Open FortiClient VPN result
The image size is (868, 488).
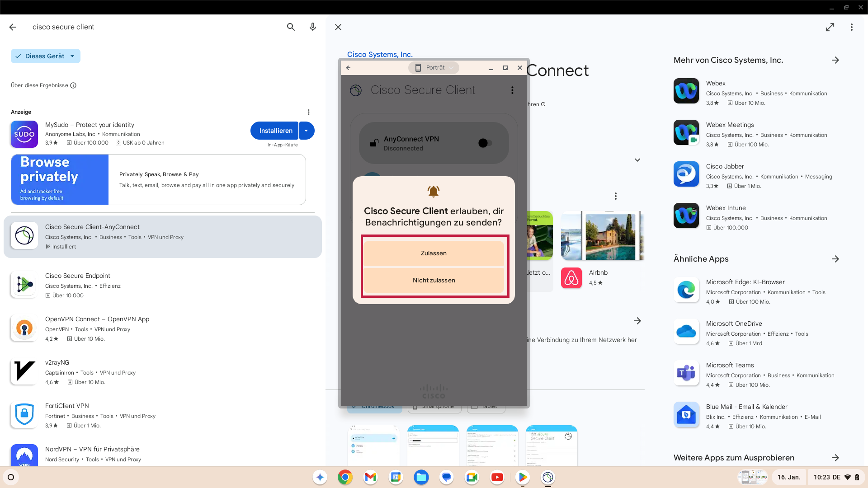tap(163, 415)
